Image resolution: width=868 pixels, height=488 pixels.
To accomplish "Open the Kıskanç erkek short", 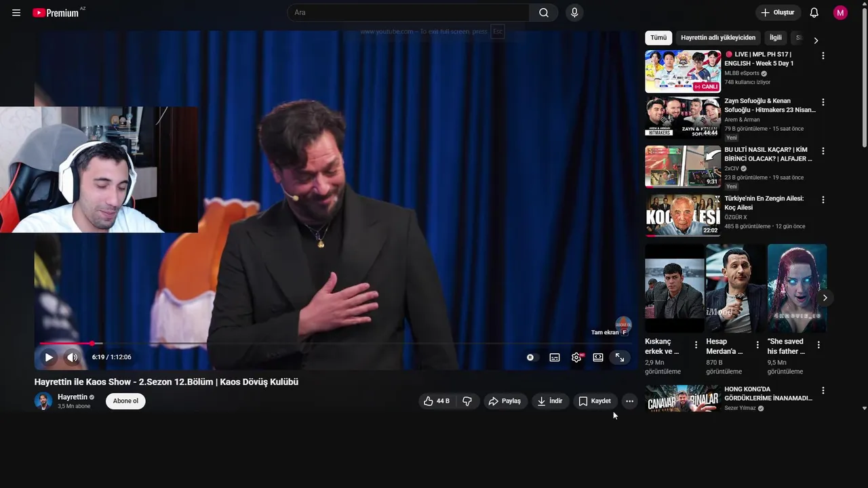I will point(674,288).
